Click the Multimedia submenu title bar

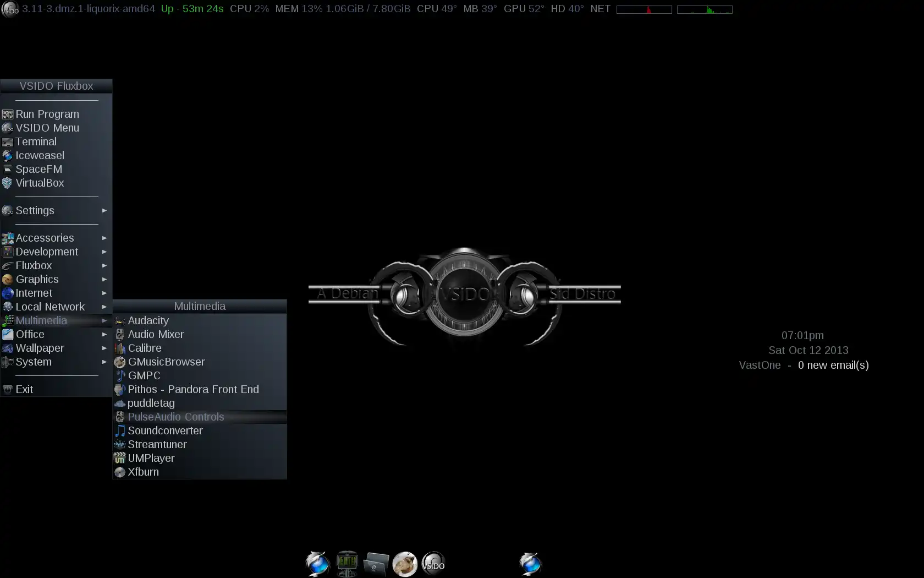(x=200, y=306)
